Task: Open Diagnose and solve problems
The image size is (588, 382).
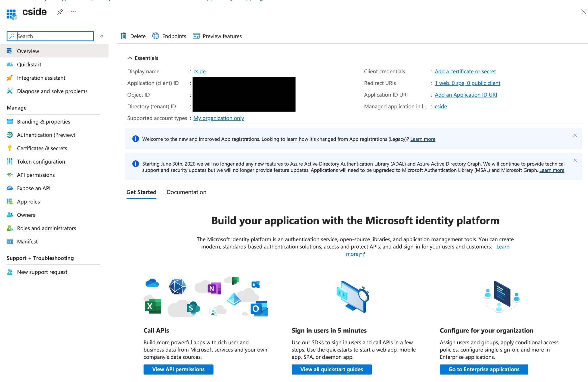Action: (52, 91)
